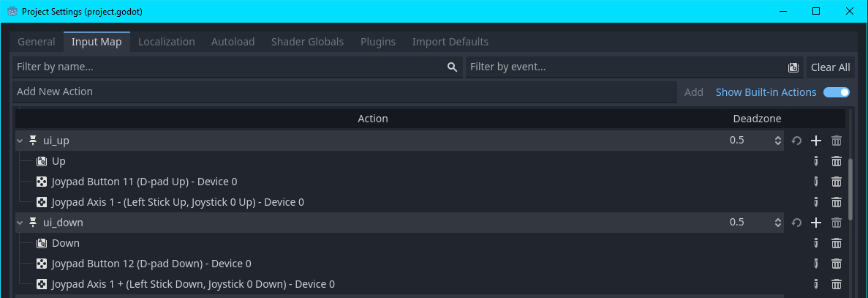This screenshot has width=868, height=298.
Task: Revert ui_up action to default
Action: pos(796,141)
